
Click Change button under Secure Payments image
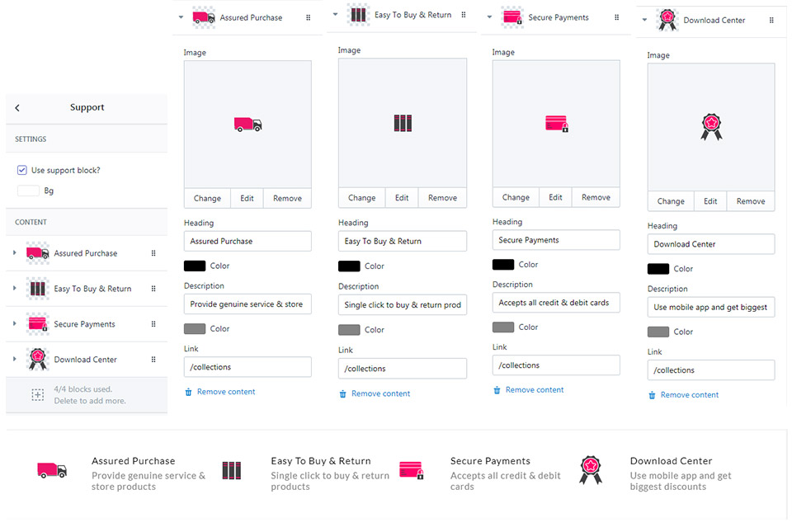[516, 197]
